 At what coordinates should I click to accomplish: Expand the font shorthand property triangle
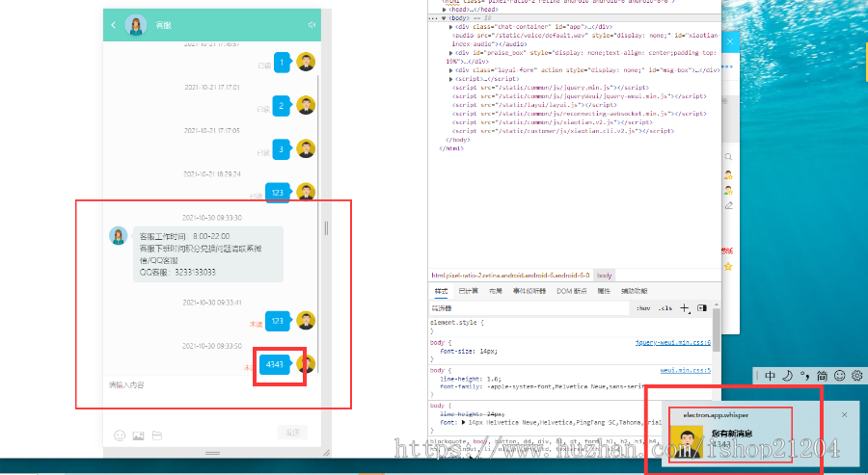463,422
